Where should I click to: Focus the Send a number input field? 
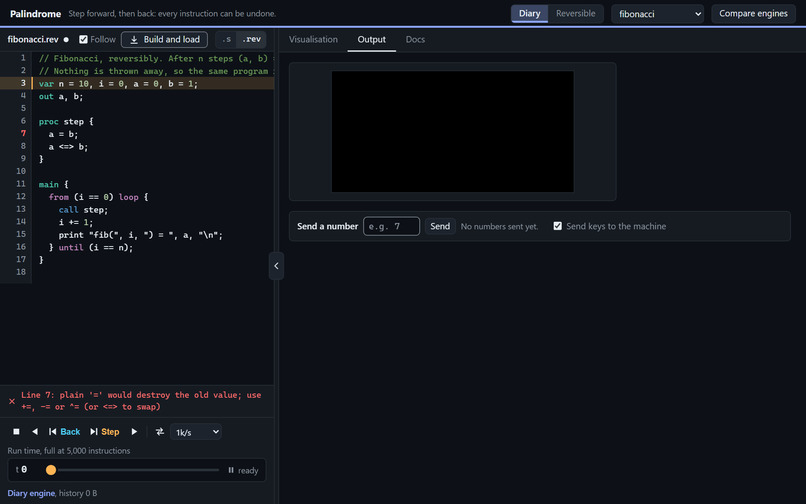pos(391,226)
